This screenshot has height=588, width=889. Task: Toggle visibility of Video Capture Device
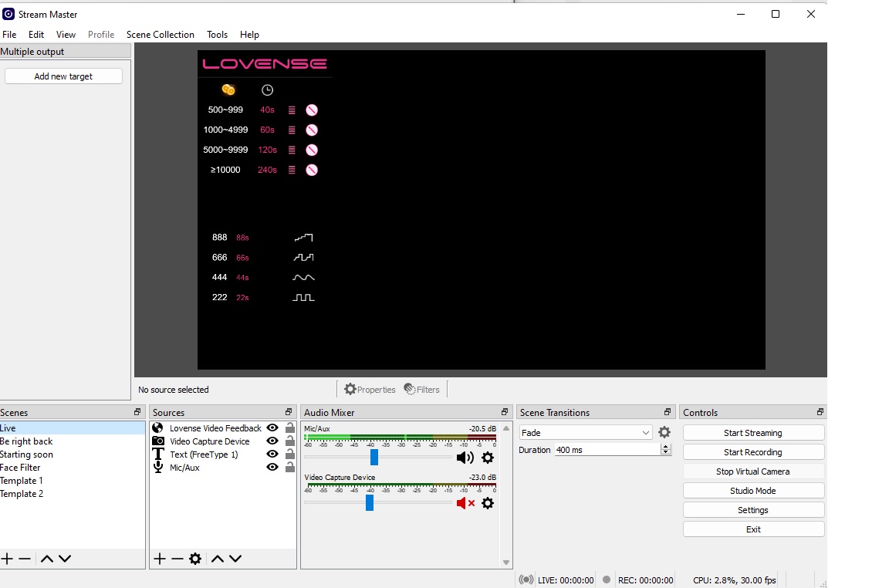click(x=272, y=441)
